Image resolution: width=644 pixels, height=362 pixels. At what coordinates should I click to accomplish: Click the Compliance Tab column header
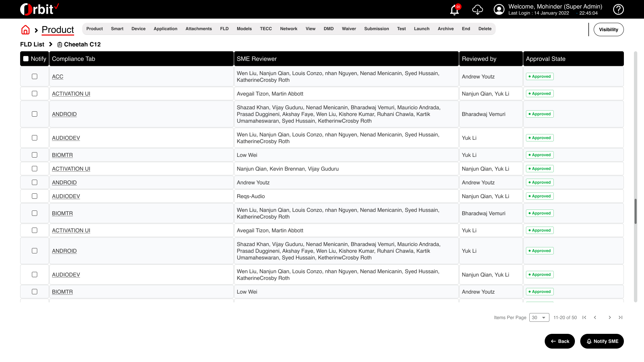142,59
